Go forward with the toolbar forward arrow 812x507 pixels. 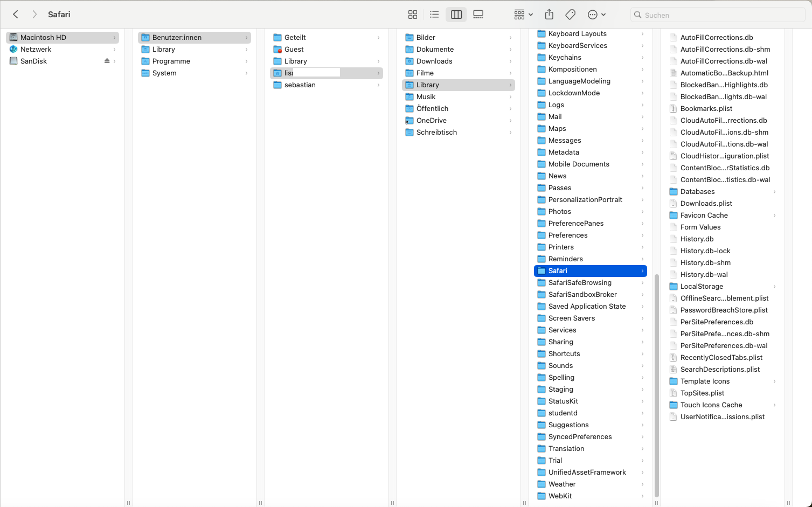click(x=34, y=15)
